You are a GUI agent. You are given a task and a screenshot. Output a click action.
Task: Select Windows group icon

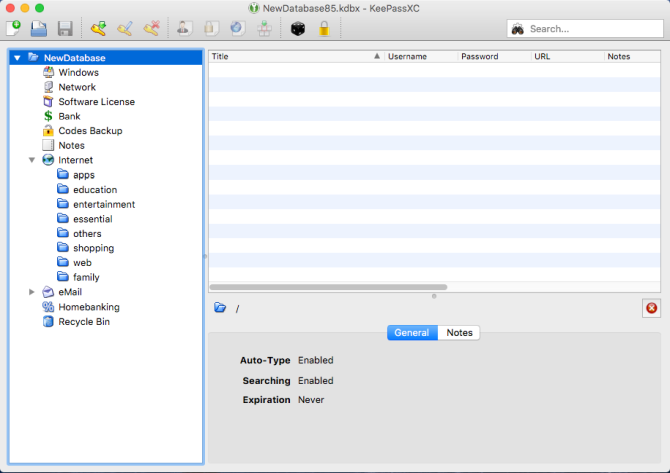coord(48,72)
